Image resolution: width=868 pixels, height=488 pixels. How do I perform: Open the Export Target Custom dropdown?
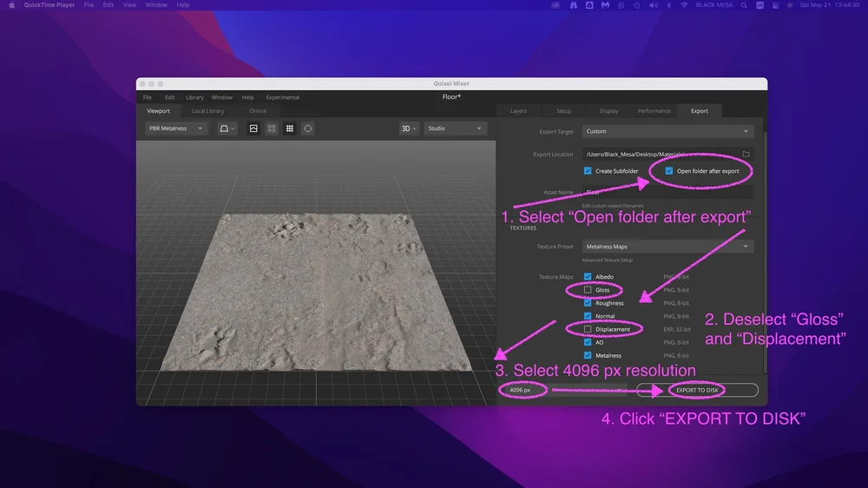667,131
